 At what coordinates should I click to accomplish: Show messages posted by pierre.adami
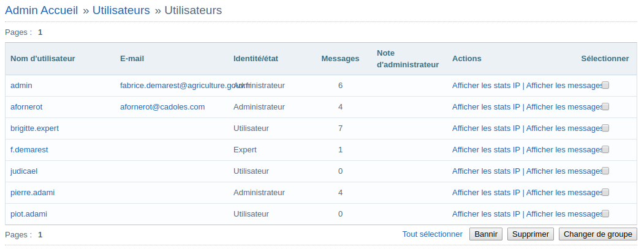tap(564, 193)
